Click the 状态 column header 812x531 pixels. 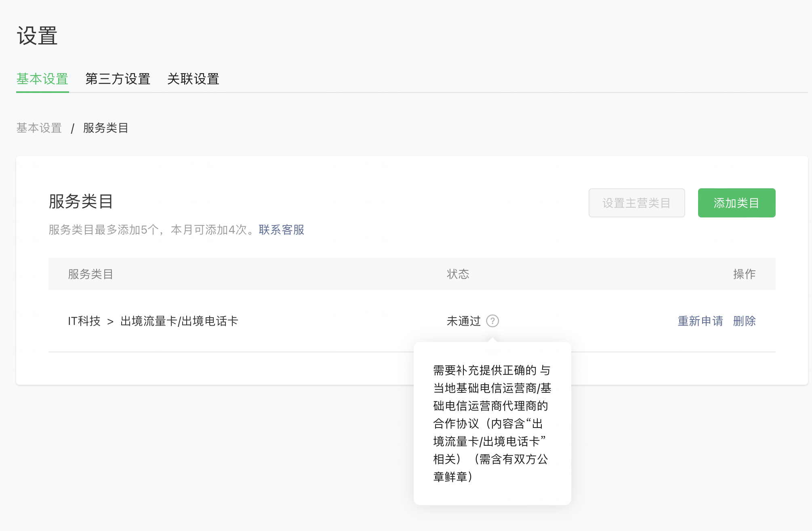point(458,274)
